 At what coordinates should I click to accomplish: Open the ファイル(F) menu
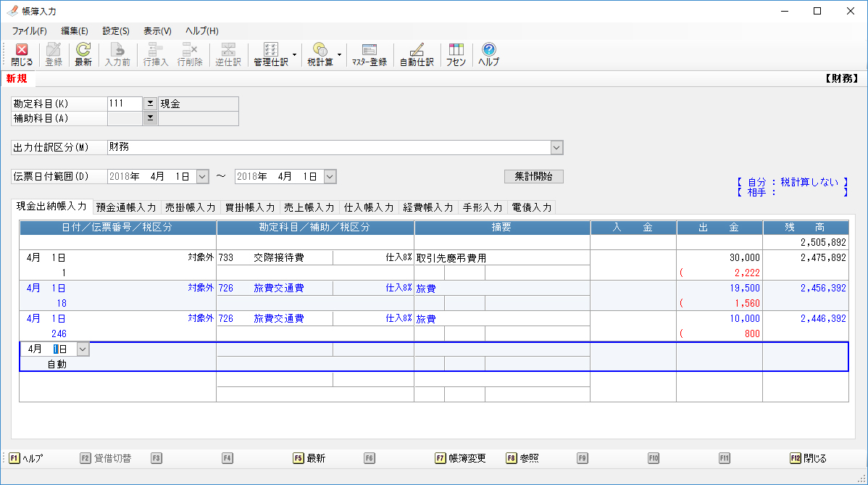tap(29, 31)
